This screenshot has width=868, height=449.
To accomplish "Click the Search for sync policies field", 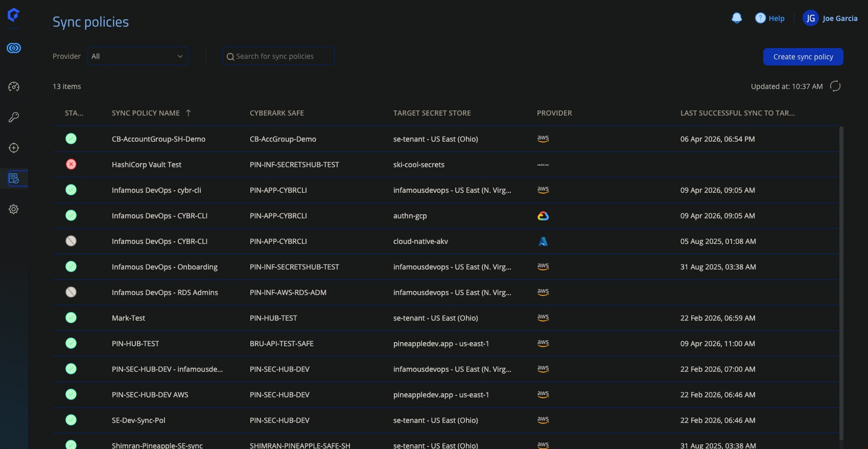I will coord(278,56).
